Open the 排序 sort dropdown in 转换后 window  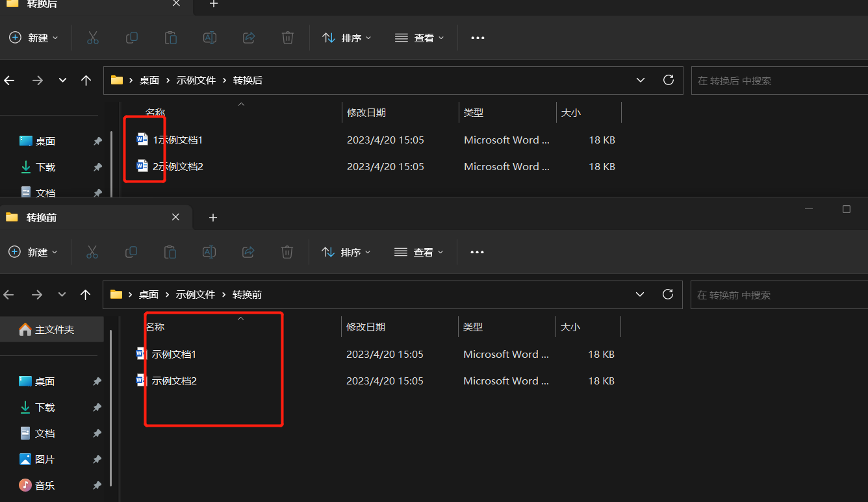[x=347, y=38]
